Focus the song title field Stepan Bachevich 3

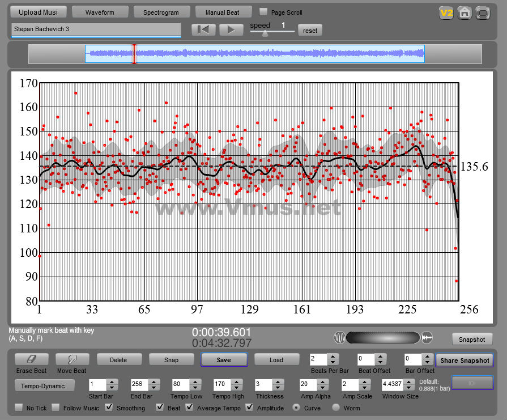click(96, 29)
